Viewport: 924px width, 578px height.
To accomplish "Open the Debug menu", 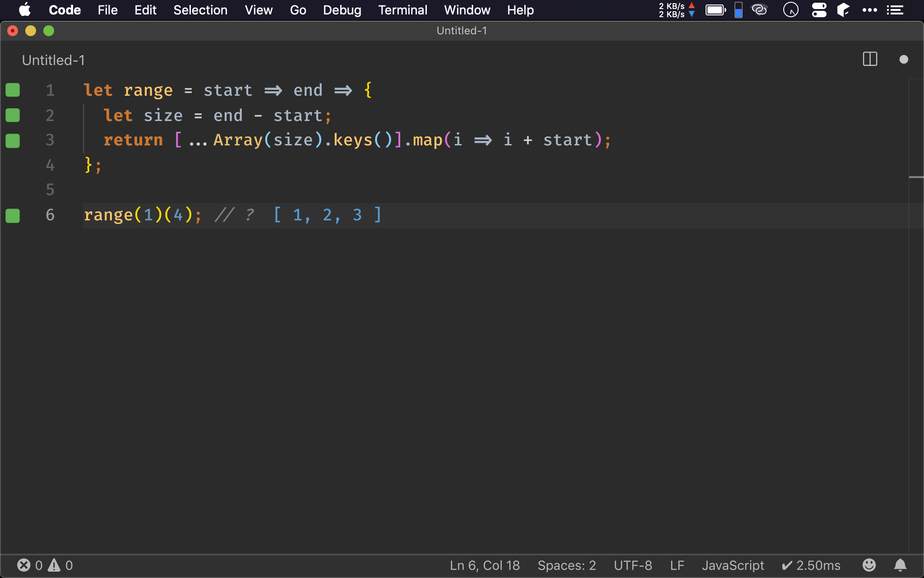I will click(342, 10).
